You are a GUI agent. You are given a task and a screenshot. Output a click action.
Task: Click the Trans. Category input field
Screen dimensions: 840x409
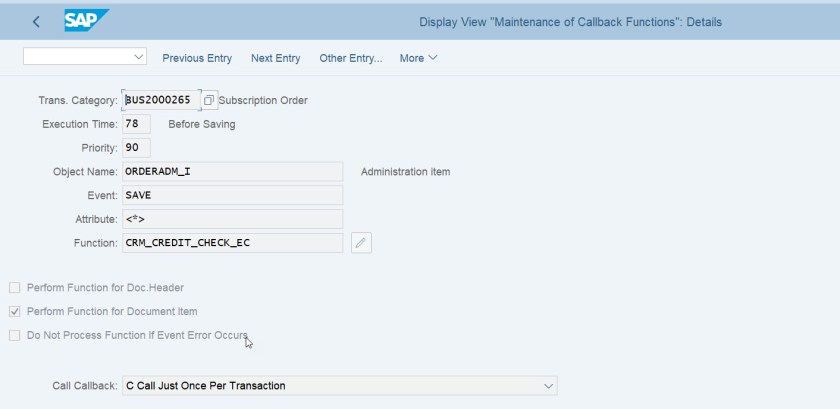click(158, 100)
